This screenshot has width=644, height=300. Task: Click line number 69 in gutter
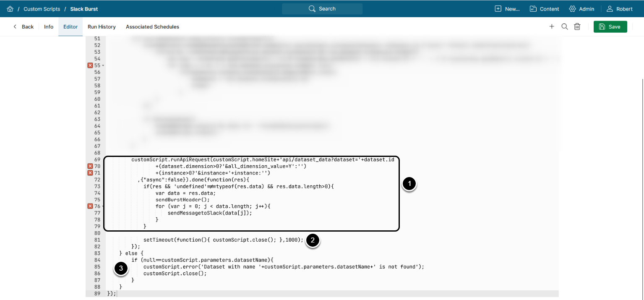[97, 159]
